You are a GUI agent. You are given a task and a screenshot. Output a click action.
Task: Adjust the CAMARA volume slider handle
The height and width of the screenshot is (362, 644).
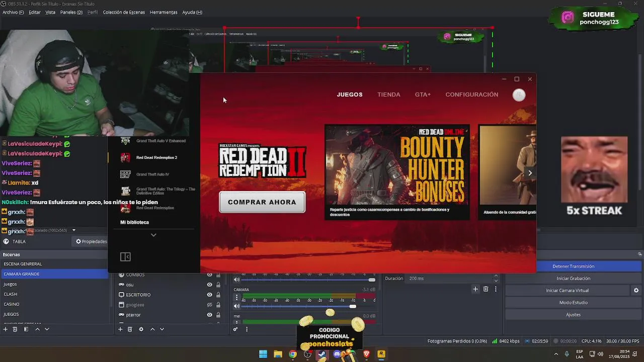click(353, 306)
